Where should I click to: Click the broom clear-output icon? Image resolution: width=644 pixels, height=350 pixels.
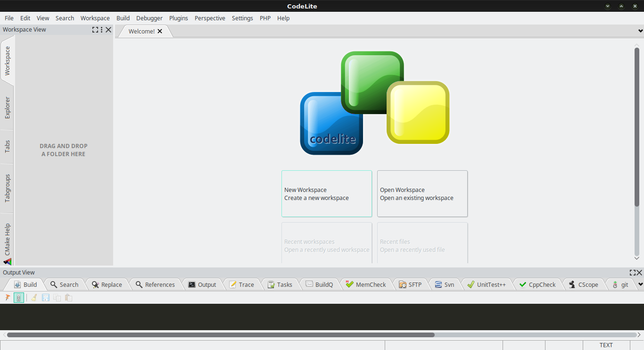click(34, 298)
